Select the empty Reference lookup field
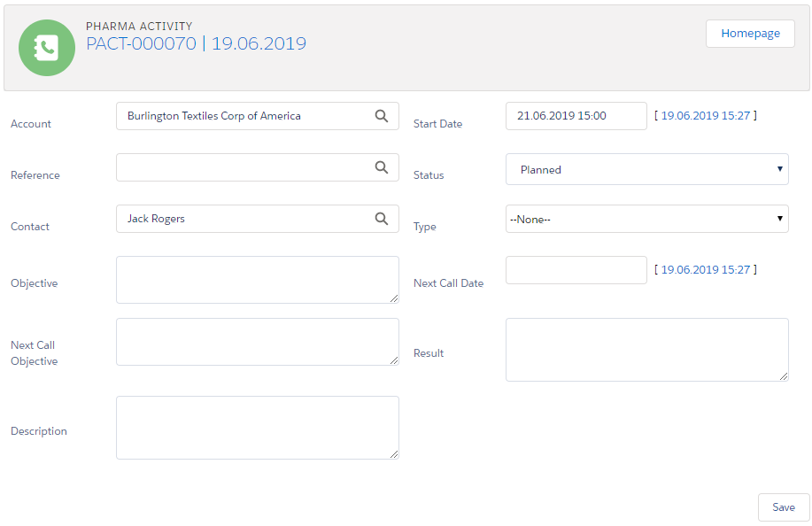Image resolution: width=812 pixels, height=526 pixels. pyautogui.click(x=244, y=167)
